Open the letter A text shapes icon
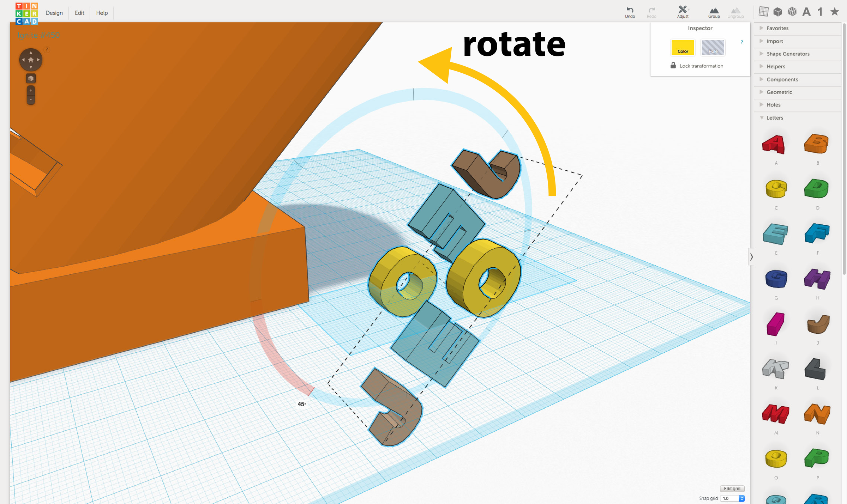The image size is (847, 504). pos(806,12)
